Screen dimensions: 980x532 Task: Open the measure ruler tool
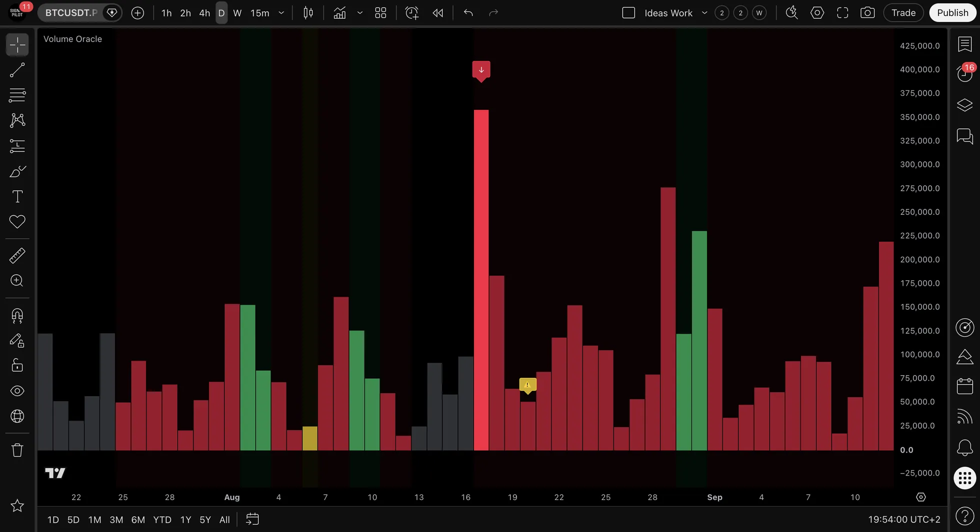pyautogui.click(x=17, y=256)
